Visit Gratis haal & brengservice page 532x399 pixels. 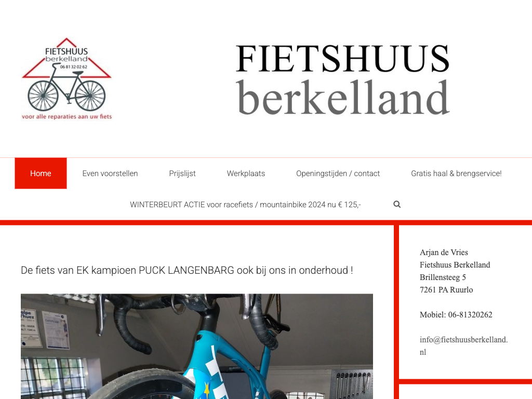click(456, 174)
